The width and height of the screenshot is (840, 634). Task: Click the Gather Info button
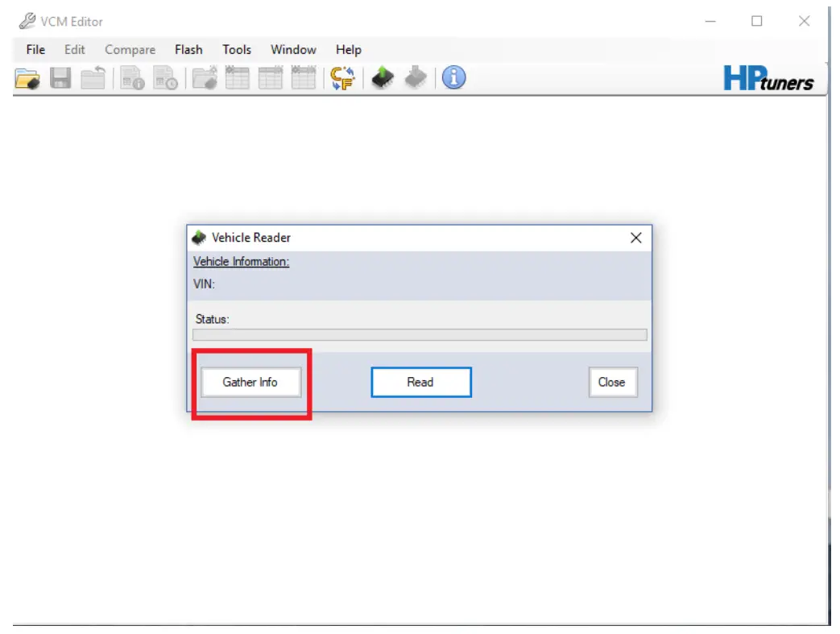[250, 382]
